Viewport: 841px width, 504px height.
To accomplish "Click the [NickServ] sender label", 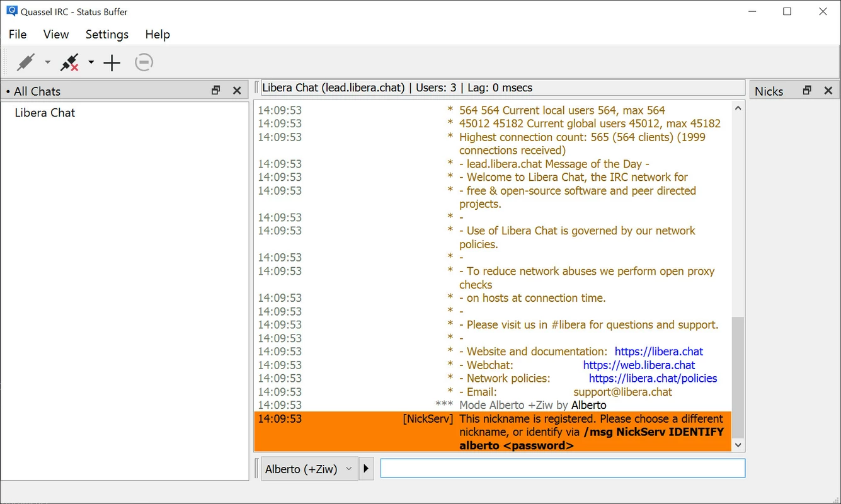I will click(x=428, y=419).
